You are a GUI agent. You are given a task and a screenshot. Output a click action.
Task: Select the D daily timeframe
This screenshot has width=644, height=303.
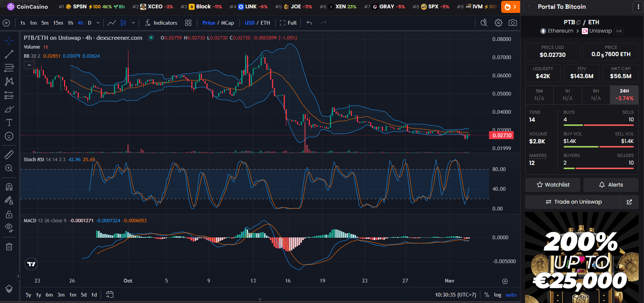pyautogui.click(x=90, y=23)
